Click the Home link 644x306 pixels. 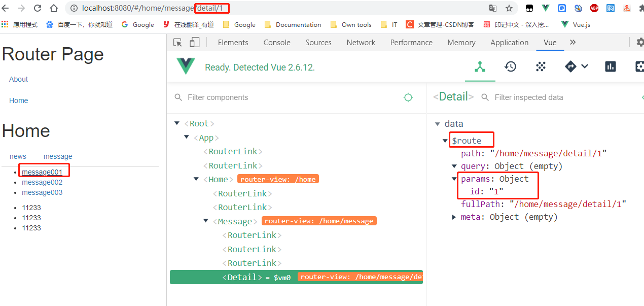pyautogui.click(x=18, y=100)
